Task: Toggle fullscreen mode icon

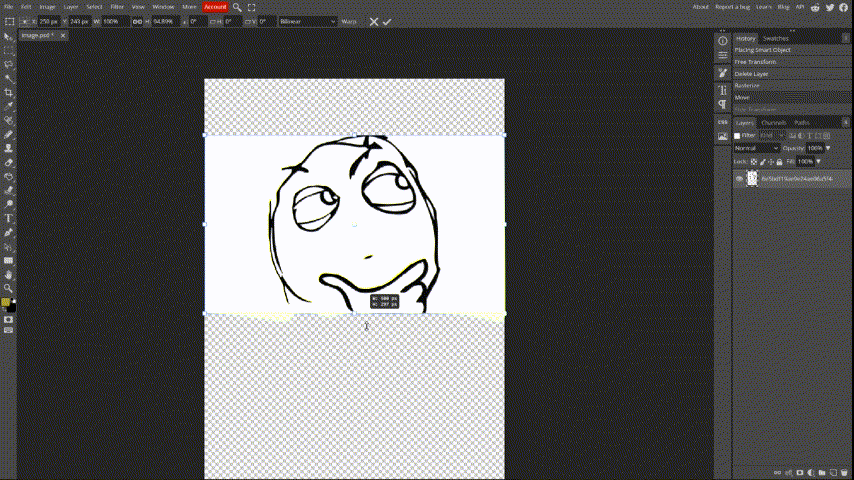Action: coord(252,6)
